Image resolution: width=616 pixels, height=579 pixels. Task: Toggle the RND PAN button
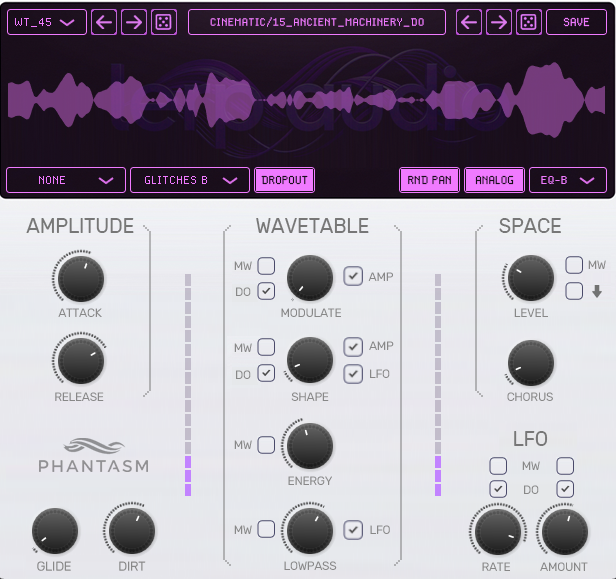pyautogui.click(x=429, y=180)
